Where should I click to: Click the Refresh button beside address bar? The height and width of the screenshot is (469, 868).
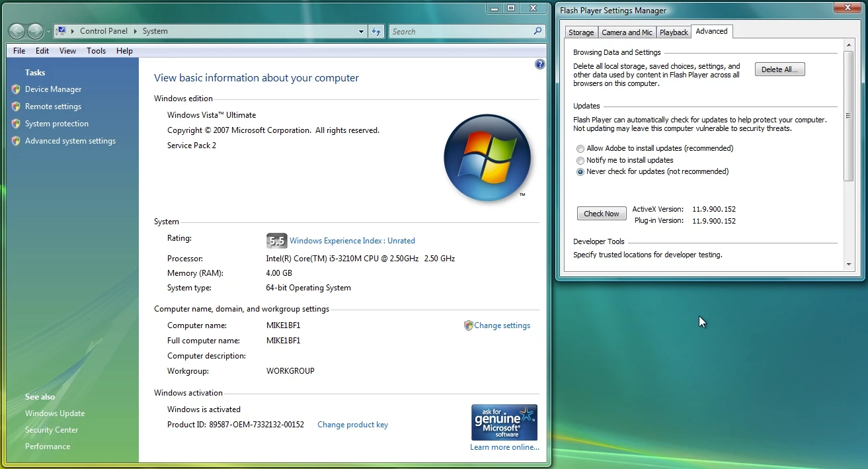376,31
